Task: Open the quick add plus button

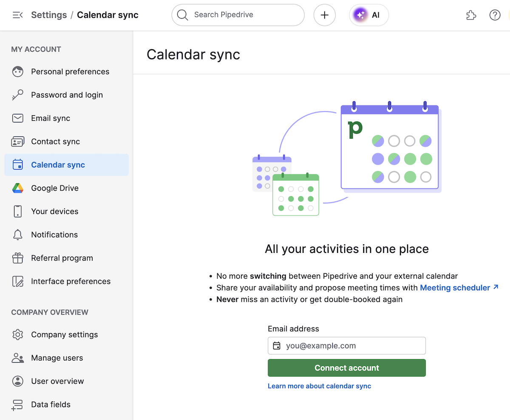Action: [x=324, y=15]
